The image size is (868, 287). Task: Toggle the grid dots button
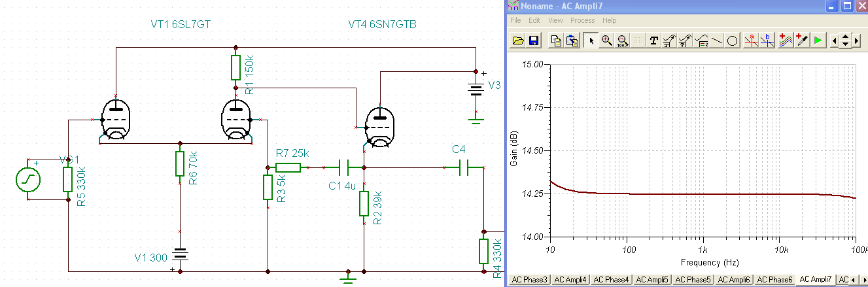638,41
